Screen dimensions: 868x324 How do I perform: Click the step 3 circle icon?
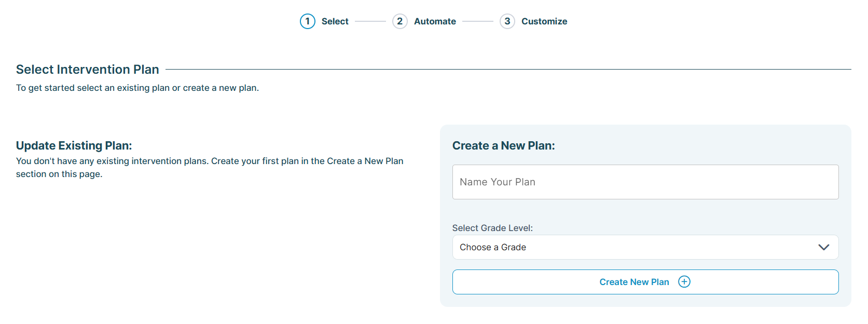(507, 21)
